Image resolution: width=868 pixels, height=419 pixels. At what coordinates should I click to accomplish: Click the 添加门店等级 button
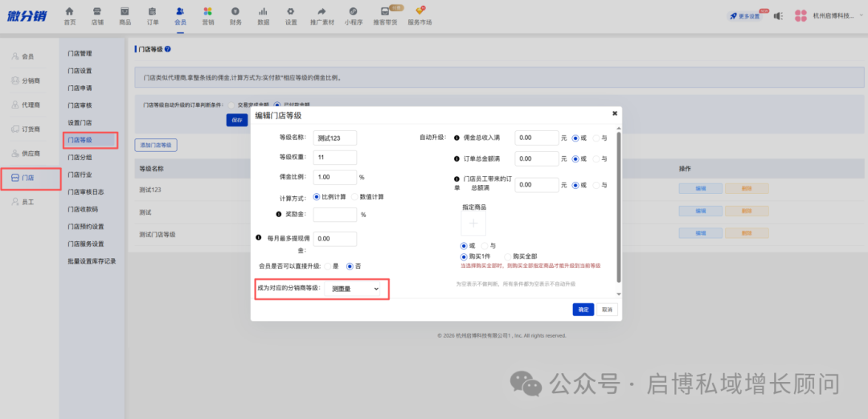tap(156, 146)
